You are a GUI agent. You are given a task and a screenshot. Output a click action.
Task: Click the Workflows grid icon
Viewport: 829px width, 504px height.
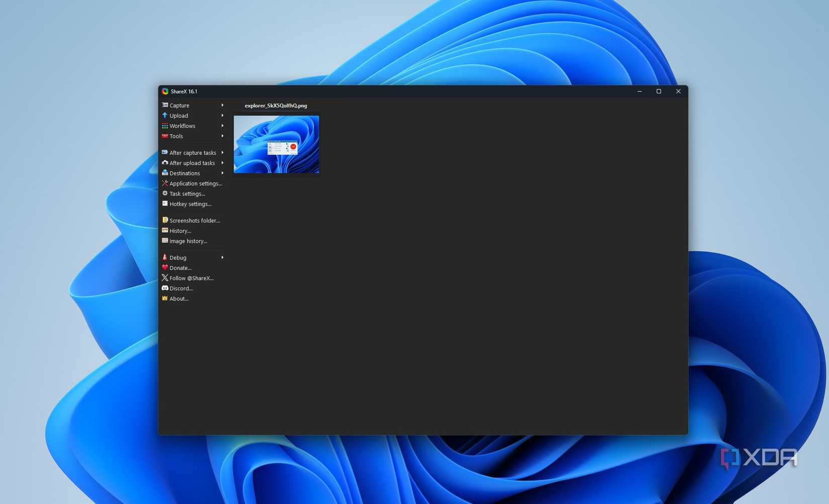coord(165,126)
